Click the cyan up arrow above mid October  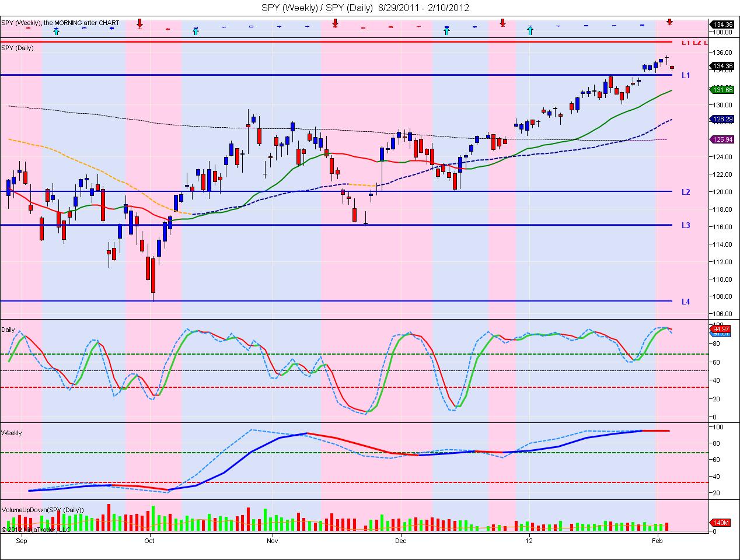tap(196, 30)
